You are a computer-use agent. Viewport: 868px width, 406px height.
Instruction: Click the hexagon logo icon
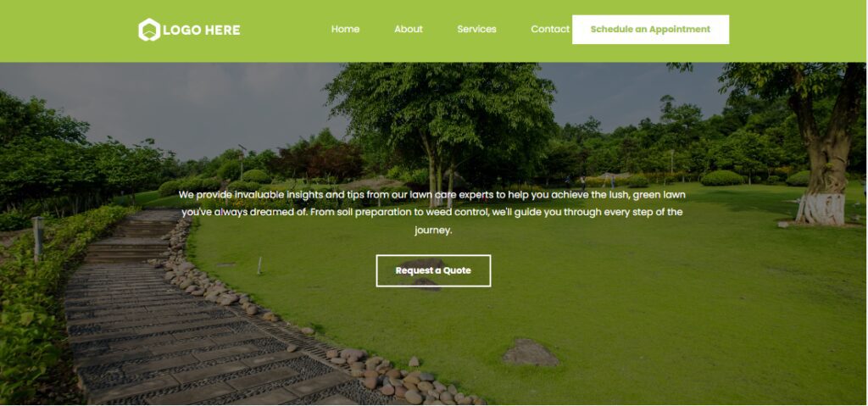tap(149, 30)
